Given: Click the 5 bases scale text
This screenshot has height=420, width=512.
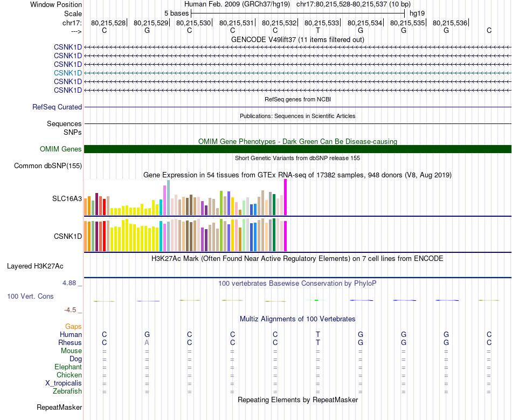Looking at the screenshot, I should [x=176, y=13].
